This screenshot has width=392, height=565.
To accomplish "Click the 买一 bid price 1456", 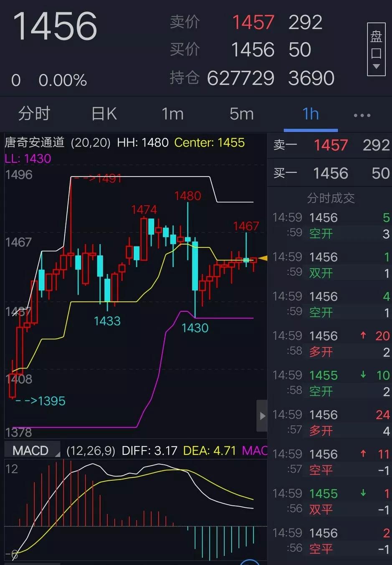I will click(331, 173).
